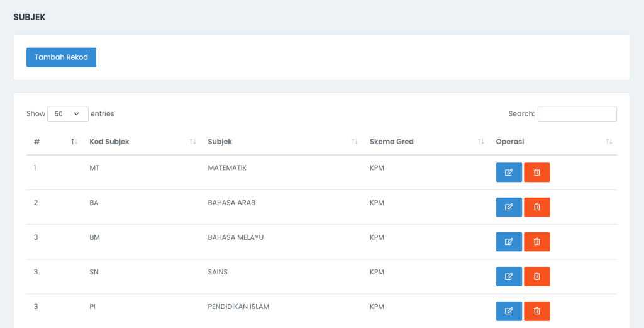Sort table by Kod Subjek column
This screenshot has width=644, height=328.
142,142
